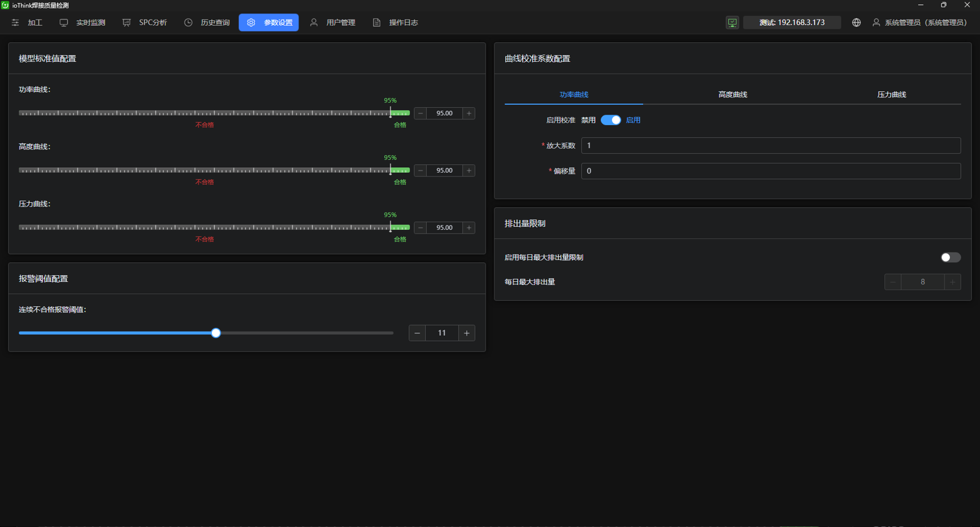This screenshot has height=527, width=980.
Task: Switch to the 高度曲线 calibration tab
Action: coord(733,94)
